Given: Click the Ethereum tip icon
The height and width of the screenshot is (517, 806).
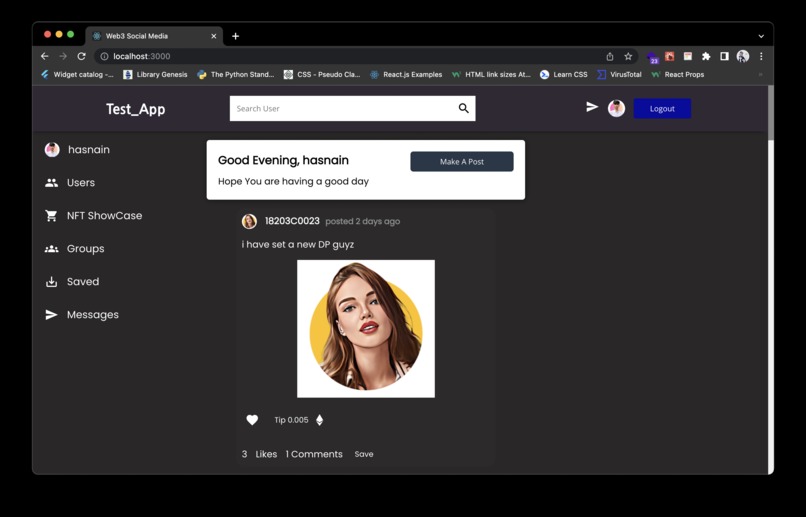Looking at the screenshot, I should point(319,420).
